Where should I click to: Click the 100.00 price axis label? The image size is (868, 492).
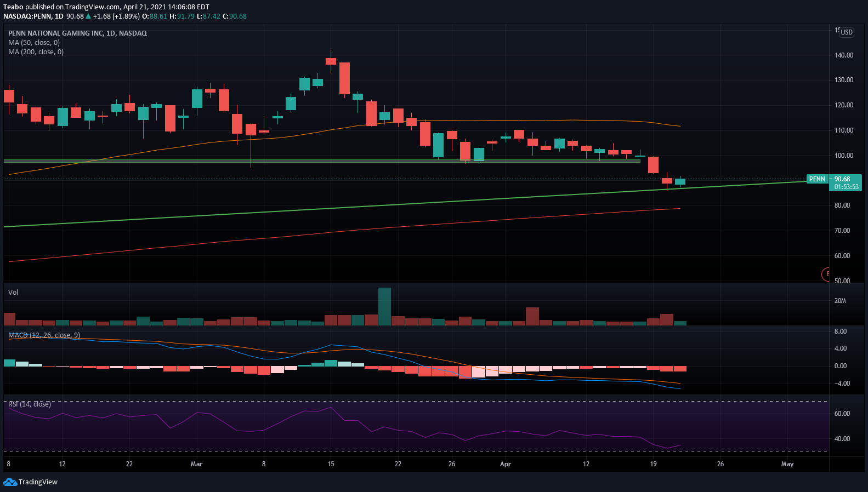click(x=844, y=156)
